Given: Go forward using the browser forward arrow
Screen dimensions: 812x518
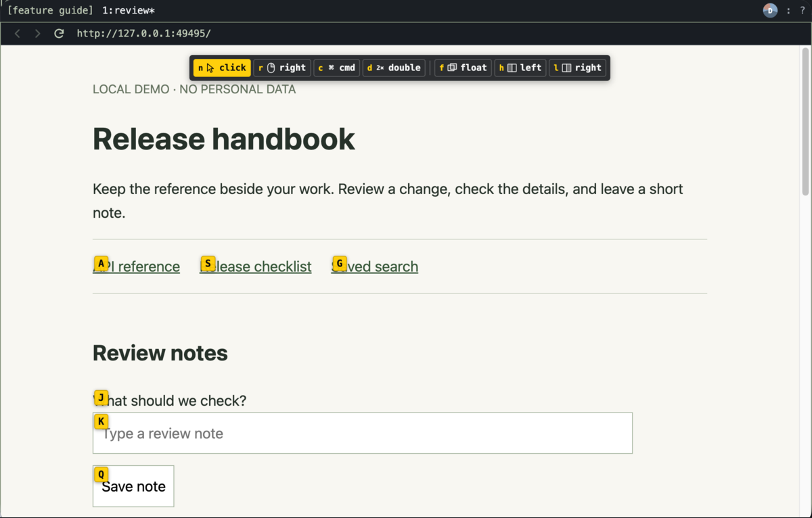Looking at the screenshot, I should coord(38,33).
